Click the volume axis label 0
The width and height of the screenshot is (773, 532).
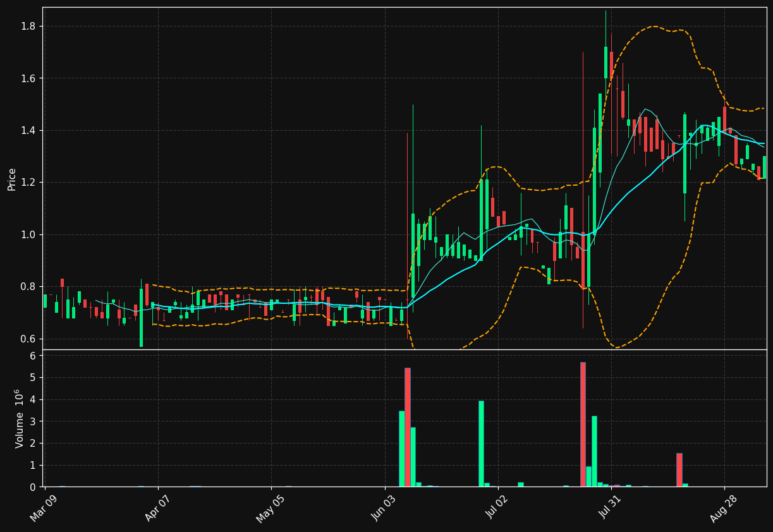click(34, 487)
